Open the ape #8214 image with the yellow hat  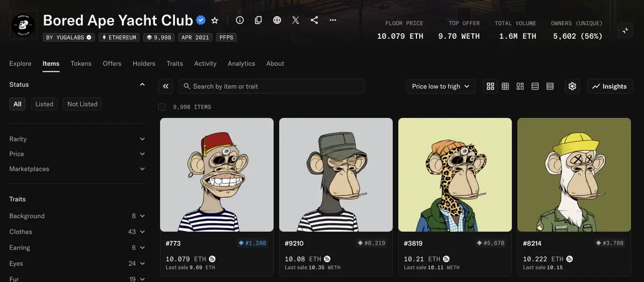(x=574, y=175)
